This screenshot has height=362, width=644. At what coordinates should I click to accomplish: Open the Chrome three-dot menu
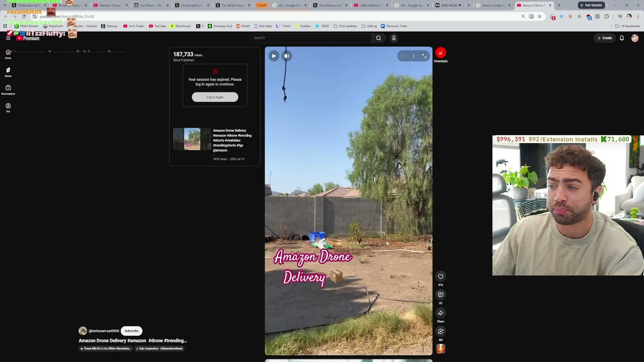tap(638, 17)
